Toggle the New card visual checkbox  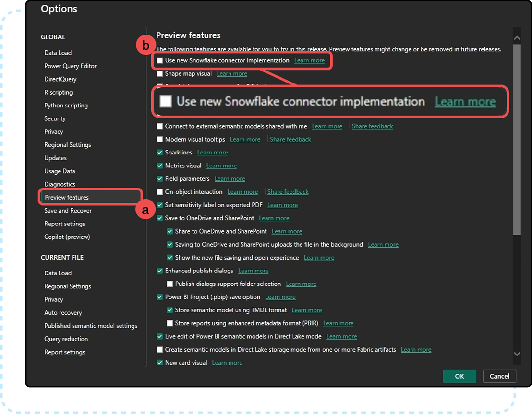(159, 363)
